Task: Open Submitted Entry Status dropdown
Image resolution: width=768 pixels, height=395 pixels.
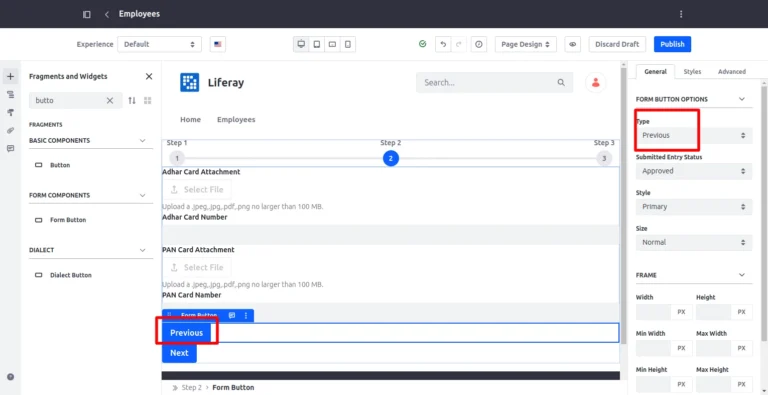Action: (x=694, y=171)
